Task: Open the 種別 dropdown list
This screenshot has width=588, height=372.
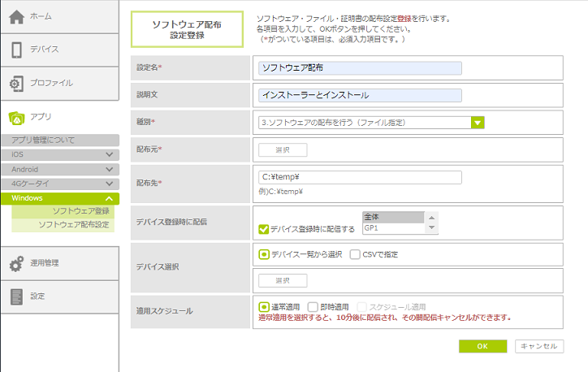Action: [478, 123]
